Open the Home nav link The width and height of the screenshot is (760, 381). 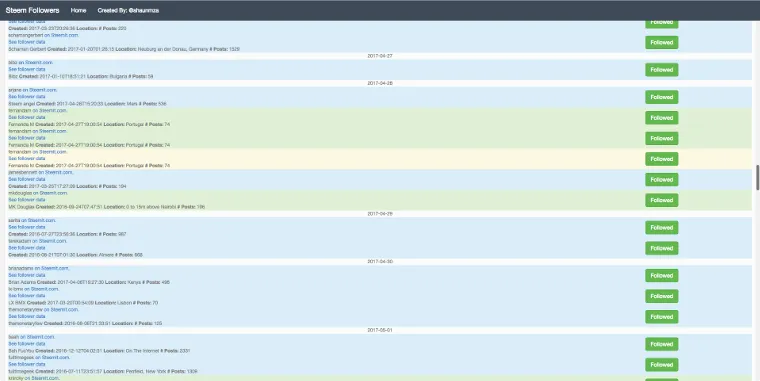[x=78, y=10]
